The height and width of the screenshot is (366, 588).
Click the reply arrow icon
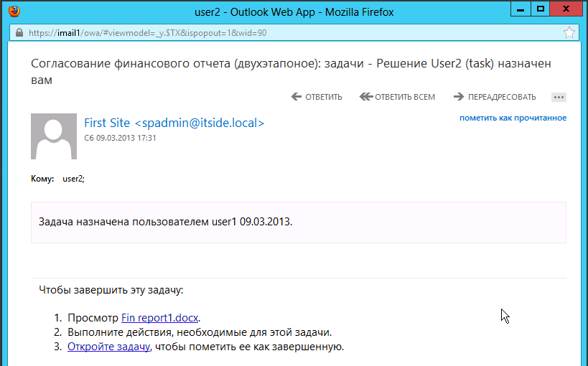click(297, 97)
